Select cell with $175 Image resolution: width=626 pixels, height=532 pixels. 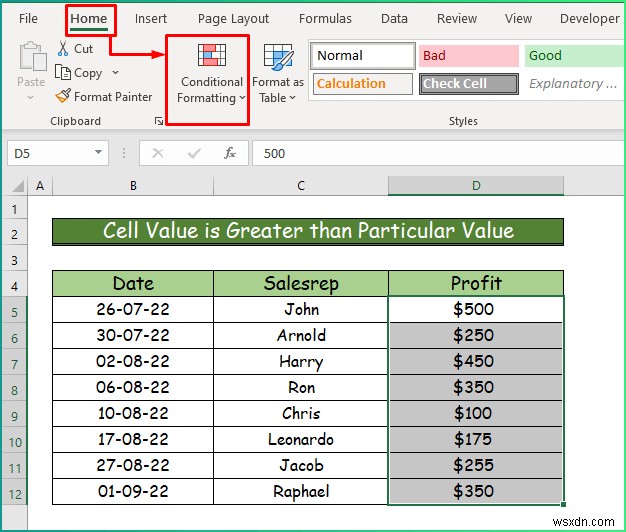(476, 439)
